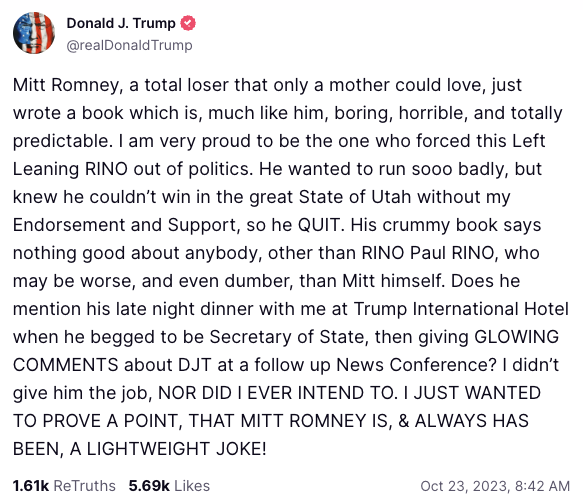The width and height of the screenshot is (583, 502).
Task: Visit the @realDonaldTrump handle link
Action: point(129,45)
